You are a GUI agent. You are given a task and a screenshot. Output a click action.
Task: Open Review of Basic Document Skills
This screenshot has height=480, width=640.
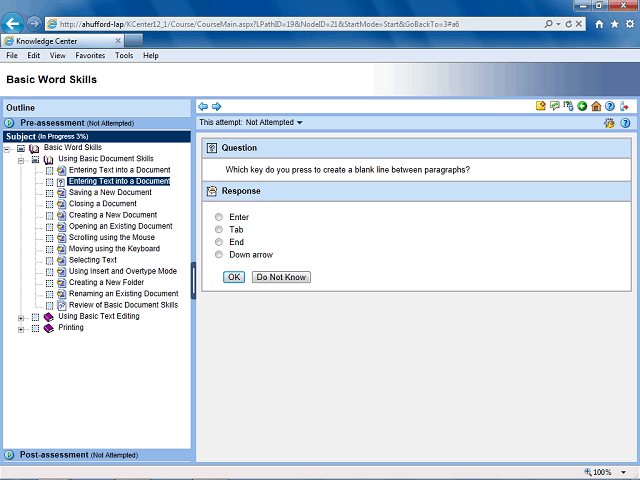(123, 305)
